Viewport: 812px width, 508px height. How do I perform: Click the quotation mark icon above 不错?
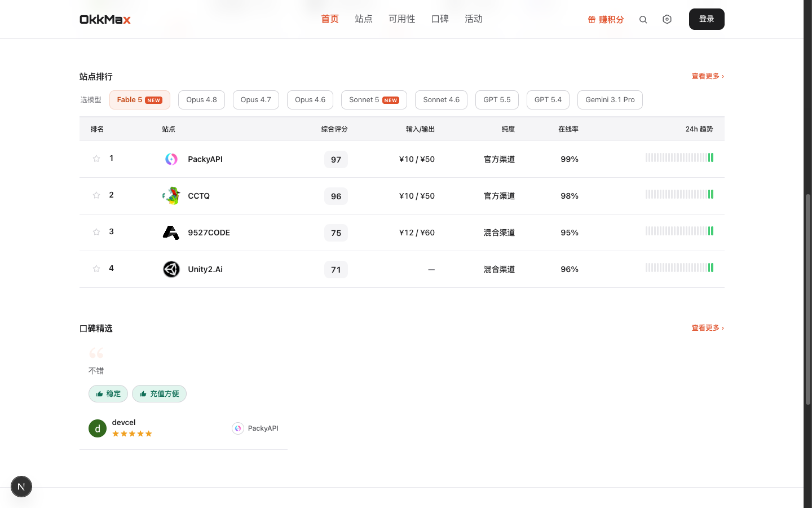click(96, 353)
